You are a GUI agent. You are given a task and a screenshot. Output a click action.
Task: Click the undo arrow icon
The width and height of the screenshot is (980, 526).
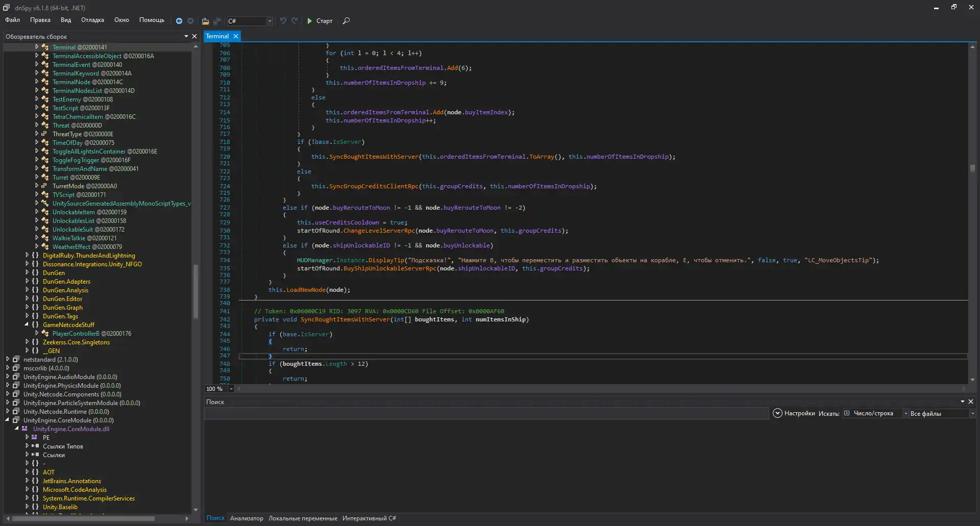coord(283,21)
